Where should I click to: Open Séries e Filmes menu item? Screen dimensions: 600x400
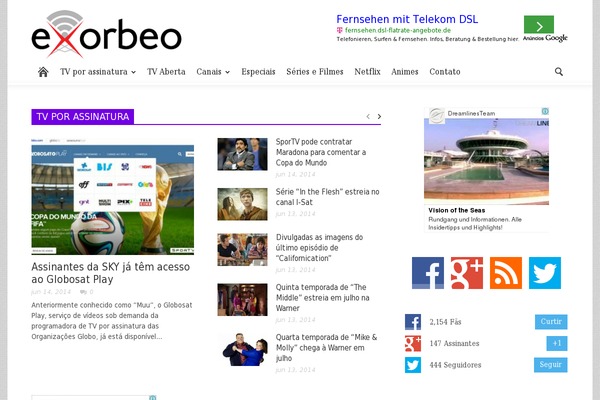tap(315, 72)
